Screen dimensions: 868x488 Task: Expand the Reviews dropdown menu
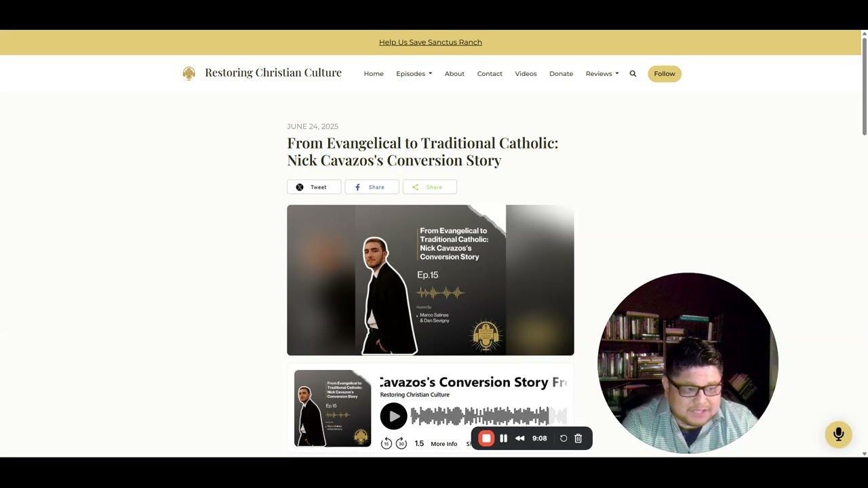point(602,74)
